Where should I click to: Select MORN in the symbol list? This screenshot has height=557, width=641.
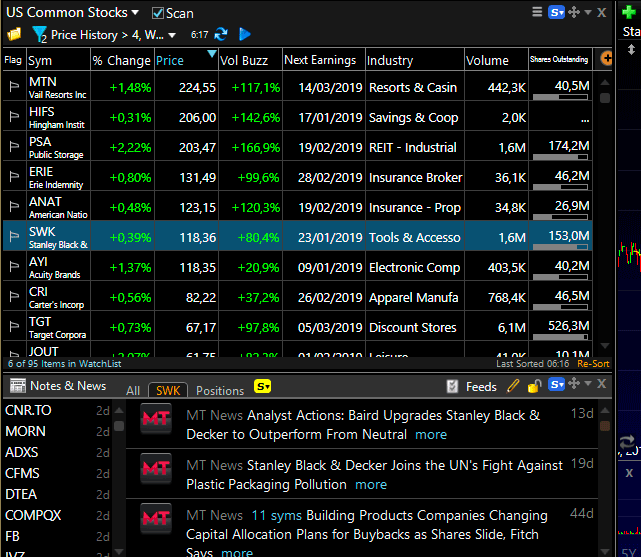[25, 431]
